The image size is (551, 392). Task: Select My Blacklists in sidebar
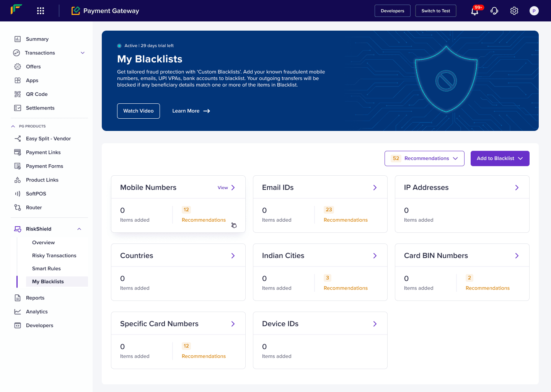(x=57, y=282)
